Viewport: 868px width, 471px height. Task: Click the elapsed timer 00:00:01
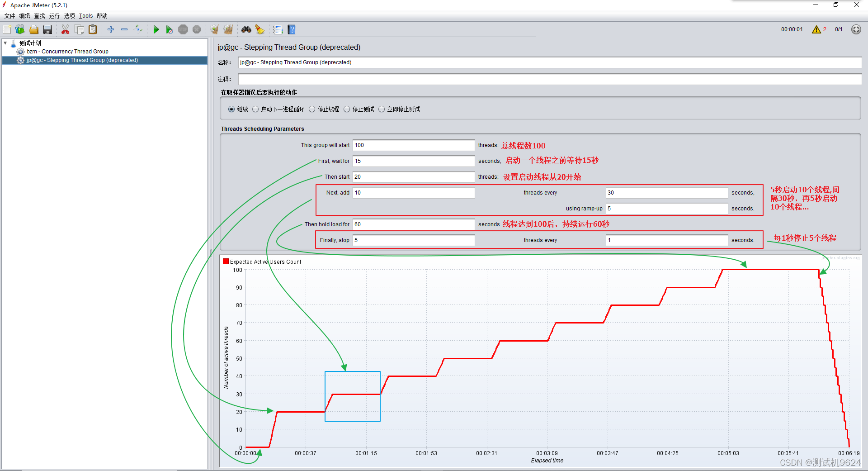coord(792,29)
